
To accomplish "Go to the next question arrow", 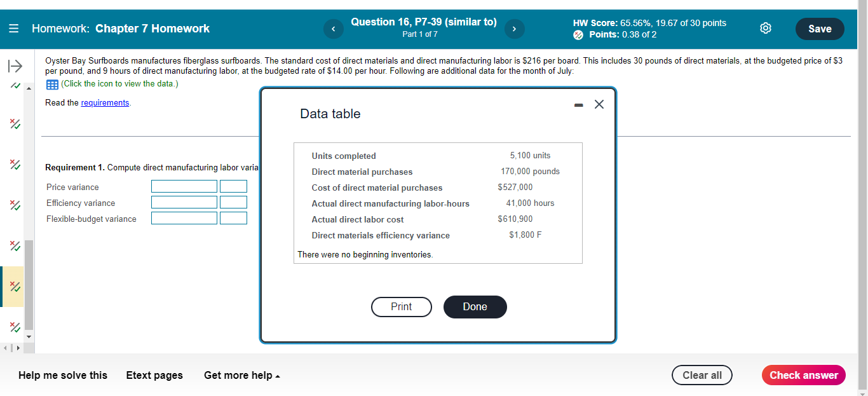I will [x=514, y=29].
